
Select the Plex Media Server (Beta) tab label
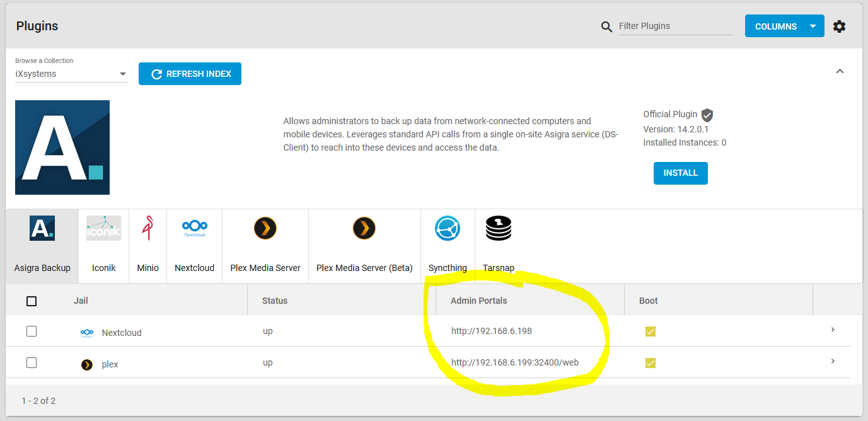pyautogui.click(x=364, y=268)
